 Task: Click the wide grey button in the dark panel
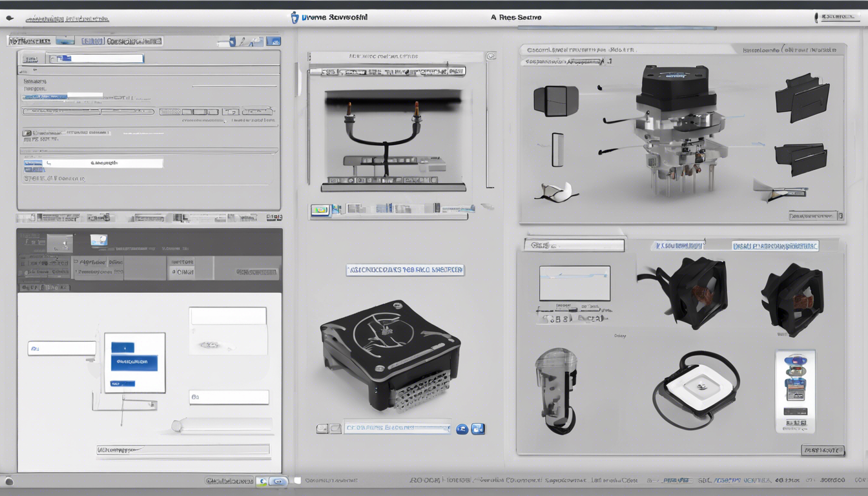tap(256, 272)
